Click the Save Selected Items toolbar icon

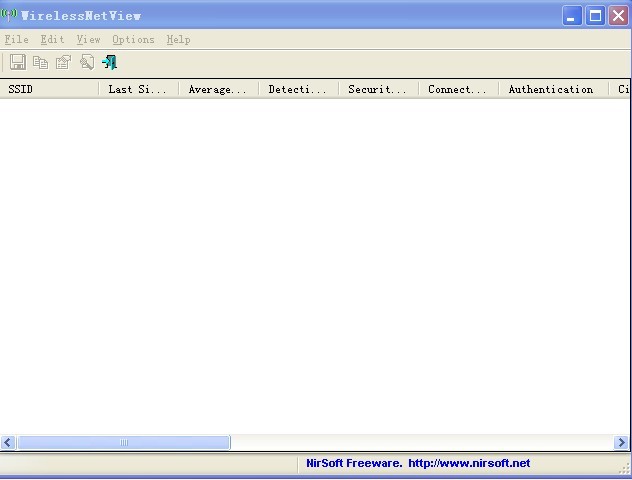17,62
